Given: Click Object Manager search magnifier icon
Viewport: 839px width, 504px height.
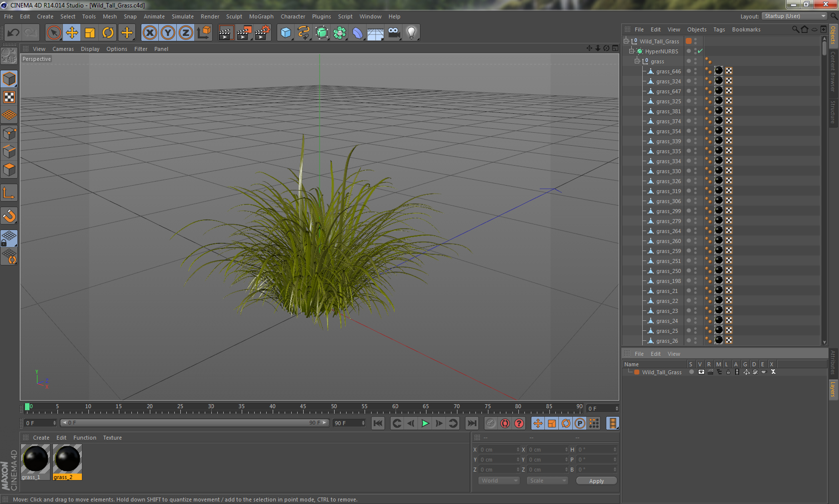Looking at the screenshot, I should pyautogui.click(x=796, y=29).
